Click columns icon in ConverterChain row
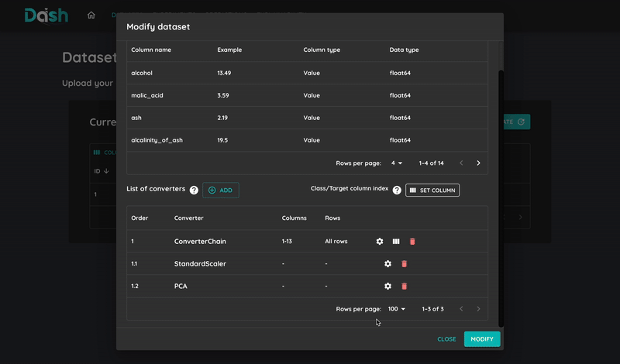Viewport: 620px width, 364px height. [396, 241]
